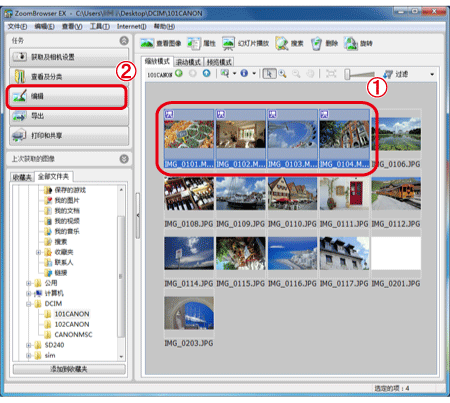
Task: Click the 导出 export task button
Action: click(x=69, y=116)
